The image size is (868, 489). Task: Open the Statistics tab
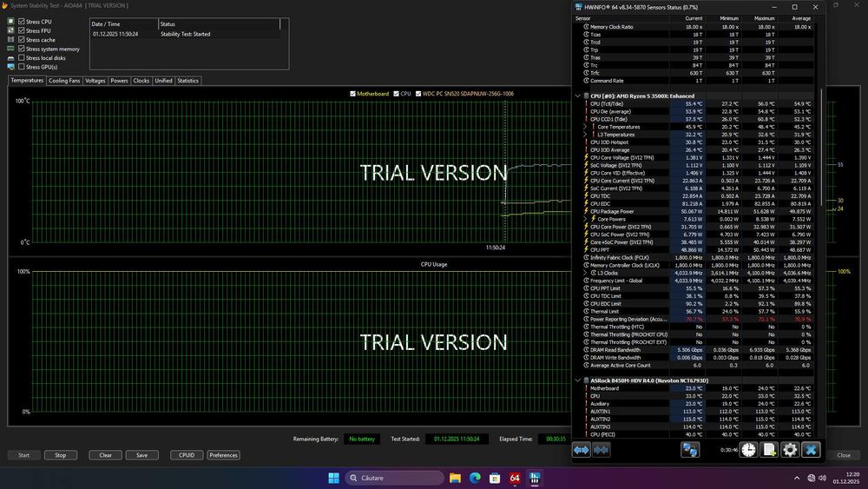click(187, 81)
